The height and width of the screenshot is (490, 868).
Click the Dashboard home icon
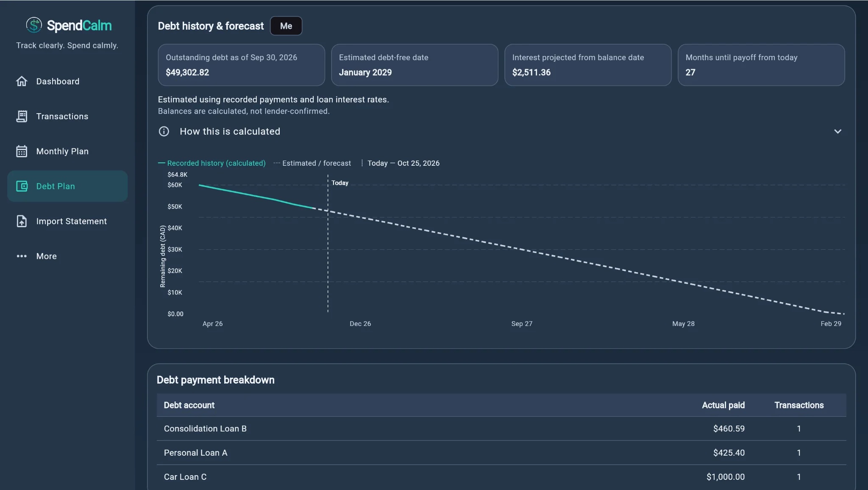tap(22, 81)
